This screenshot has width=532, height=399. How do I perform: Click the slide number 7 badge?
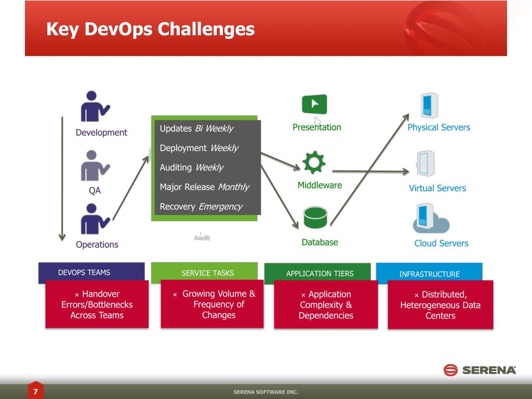pyautogui.click(x=36, y=391)
